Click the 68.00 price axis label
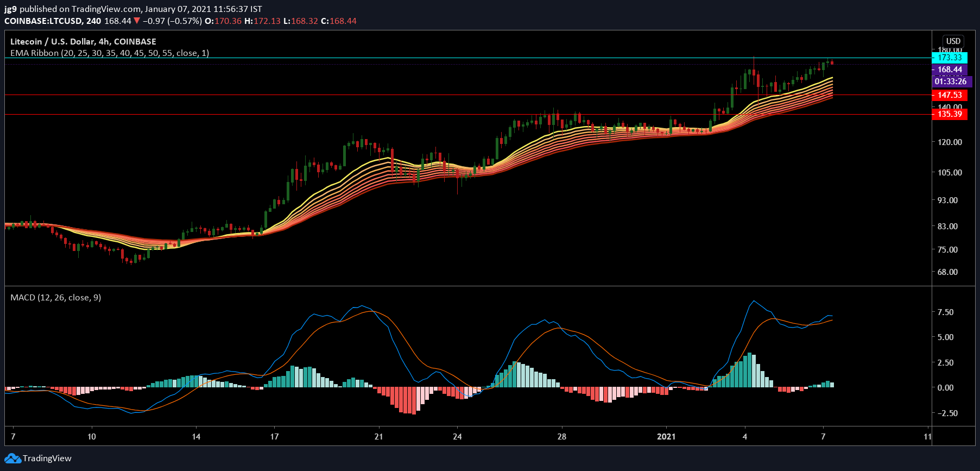The height and width of the screenshot is (471, 980). pos(947,272)
